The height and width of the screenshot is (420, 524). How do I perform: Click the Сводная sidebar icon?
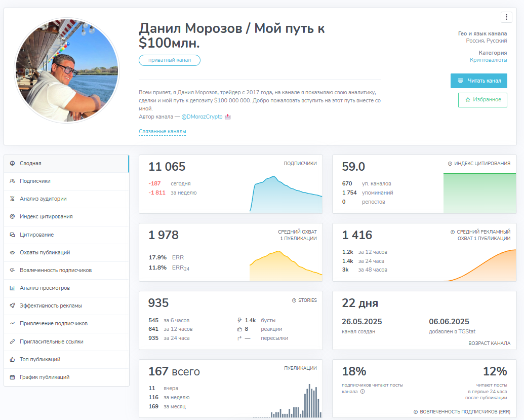pyautogui.click(x=12, y=163)
